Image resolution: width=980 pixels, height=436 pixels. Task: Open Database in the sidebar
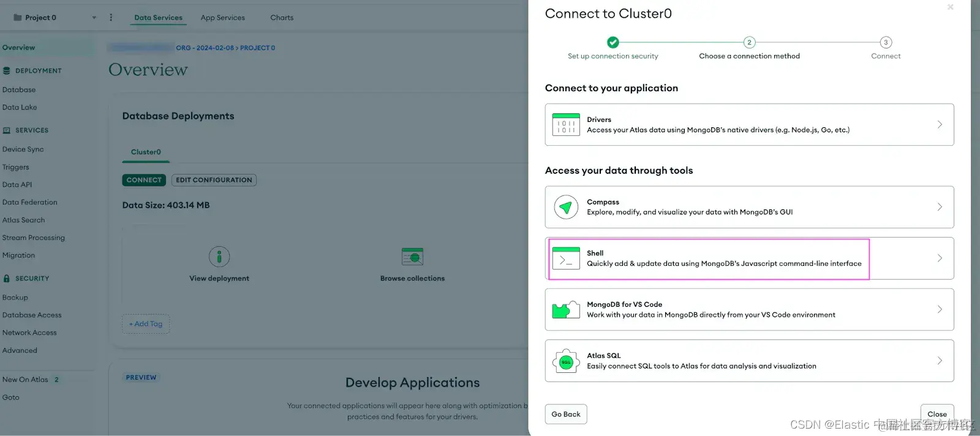point(19,90)
